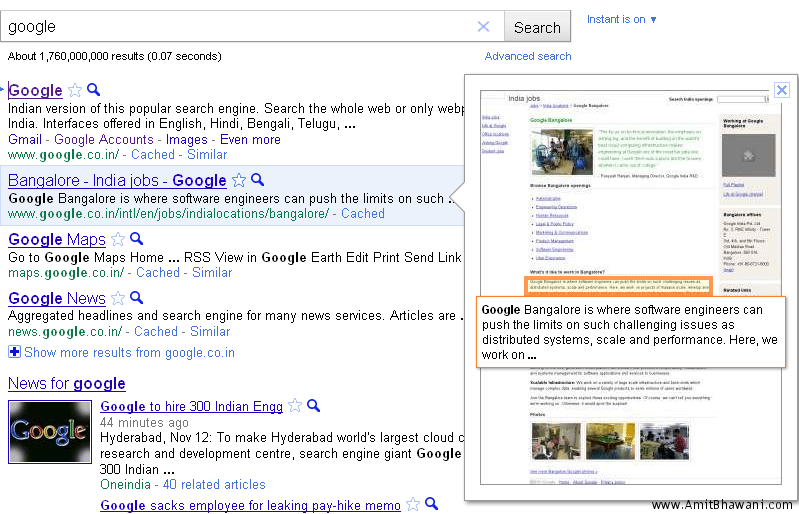Star the 'Google to hire 300' news

295,405
